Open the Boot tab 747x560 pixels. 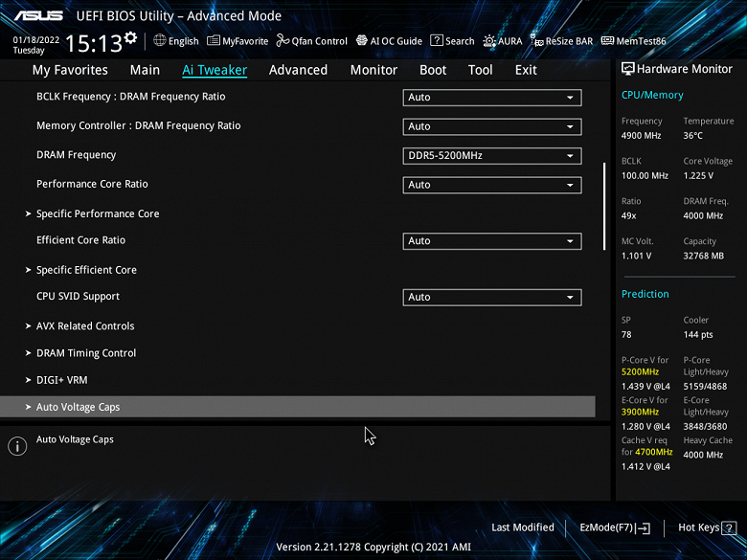click(x=433, y=70)
